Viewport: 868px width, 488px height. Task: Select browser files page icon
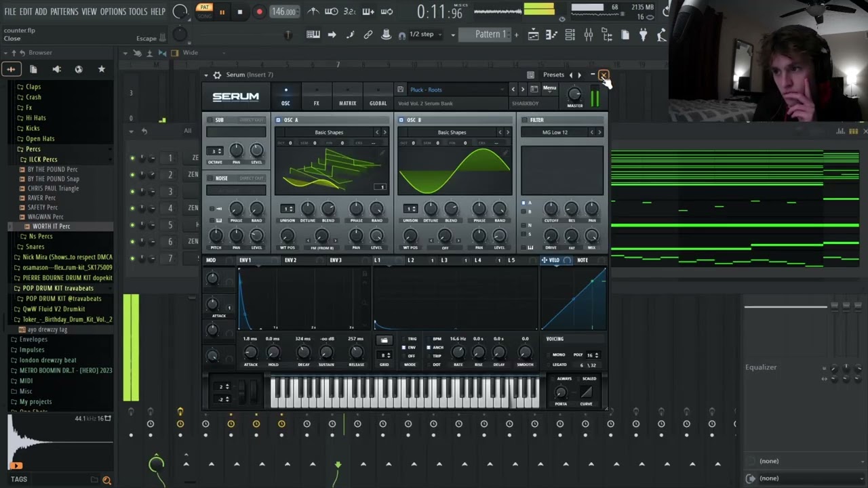(33, 69)
